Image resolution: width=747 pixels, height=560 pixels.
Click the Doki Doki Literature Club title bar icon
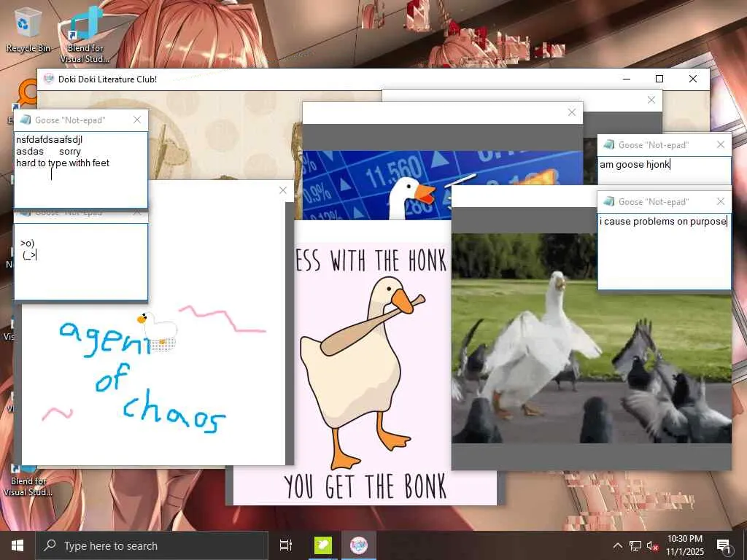tap(49, 79)
